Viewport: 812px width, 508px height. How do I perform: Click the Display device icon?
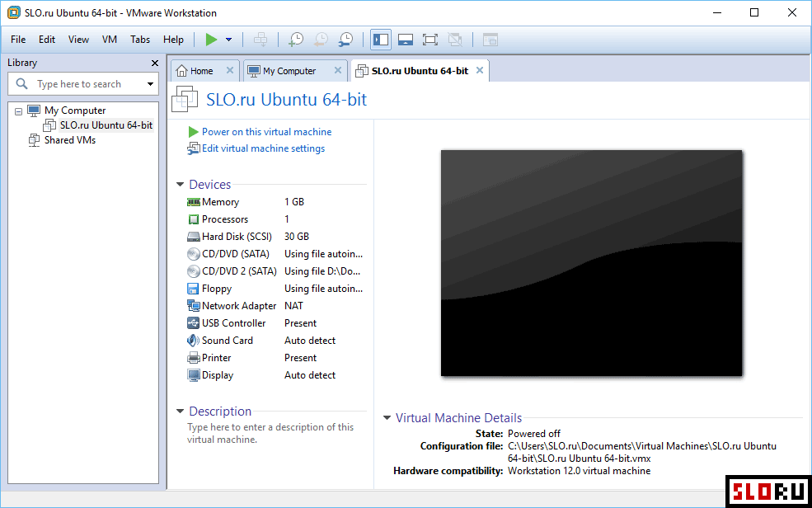click(x=193, y=375)
